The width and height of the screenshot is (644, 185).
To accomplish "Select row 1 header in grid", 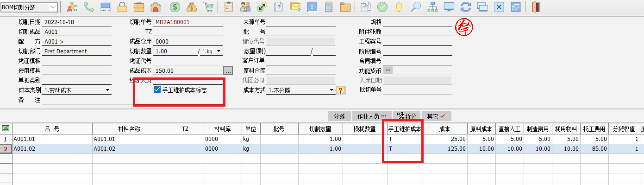I will (6, 139).
